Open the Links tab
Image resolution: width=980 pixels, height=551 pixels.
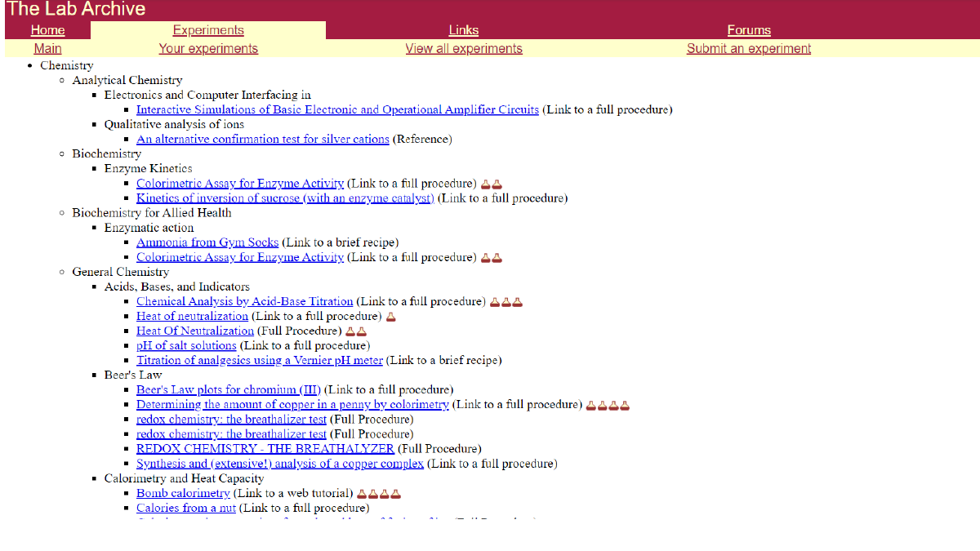point(463,30)
